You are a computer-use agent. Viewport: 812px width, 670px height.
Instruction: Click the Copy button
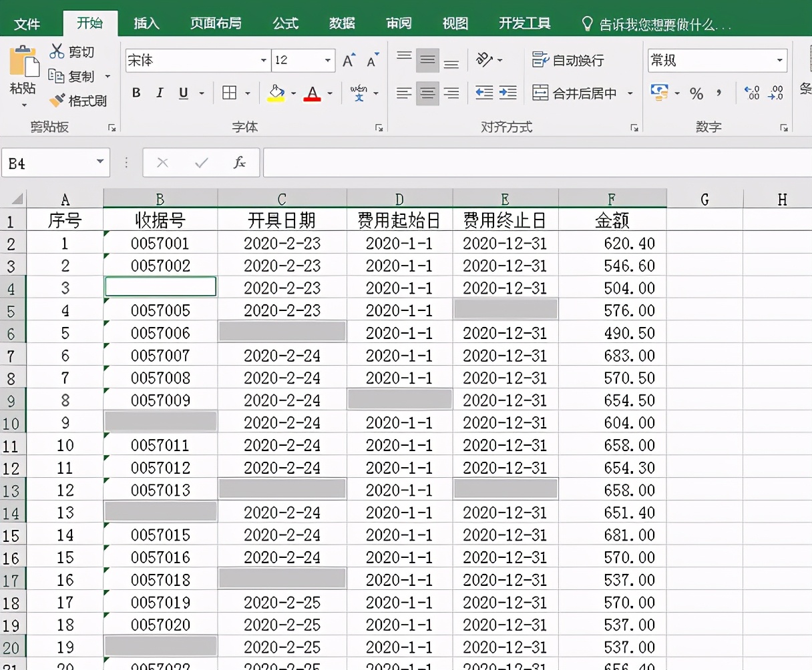click(72, 76)
